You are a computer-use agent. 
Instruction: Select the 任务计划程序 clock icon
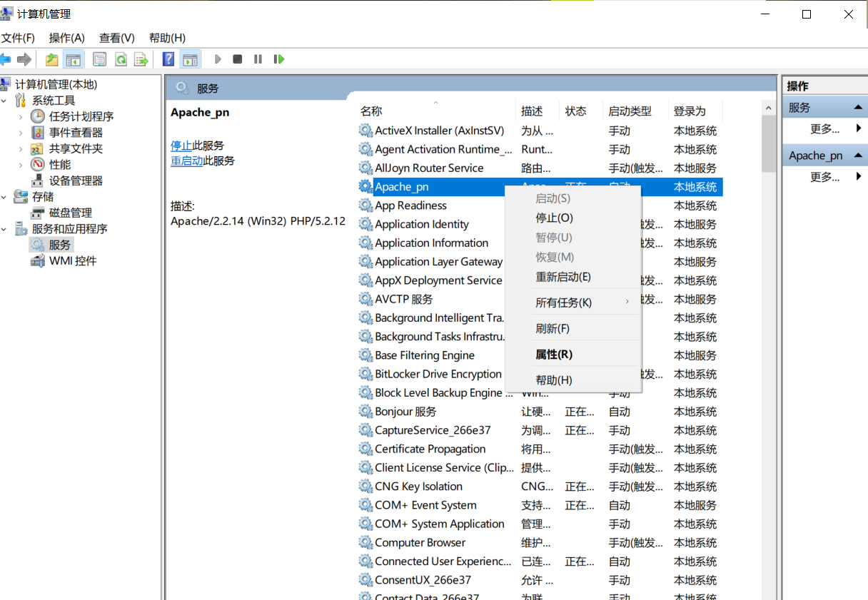pyautogui.click(x=38, y=116)
